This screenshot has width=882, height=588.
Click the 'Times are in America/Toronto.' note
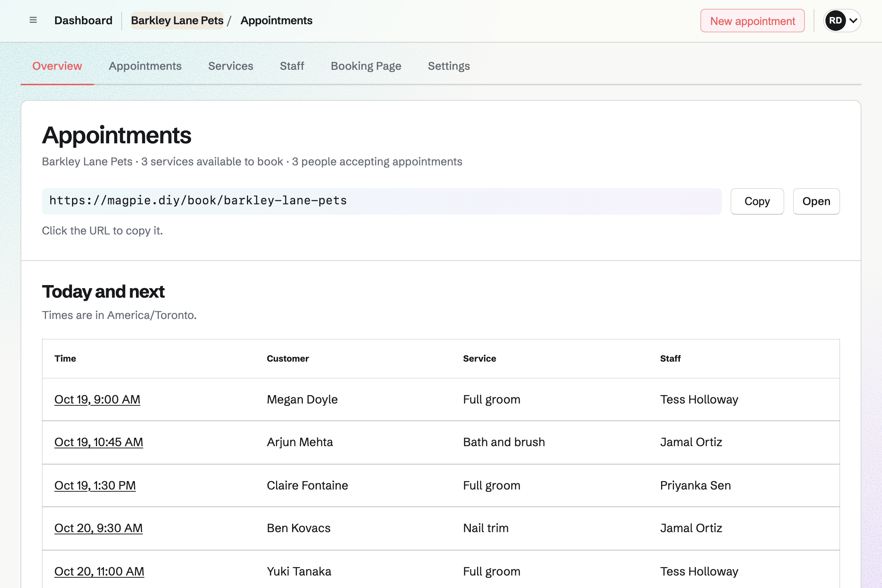click(119, 315)
